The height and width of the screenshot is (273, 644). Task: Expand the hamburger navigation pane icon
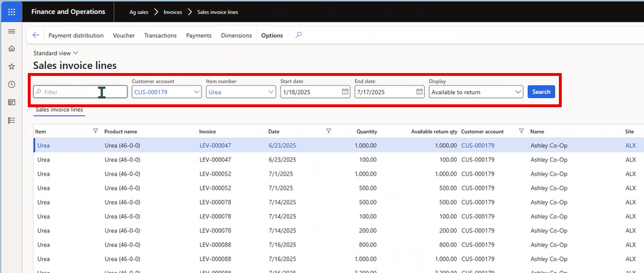click(12, 31)
